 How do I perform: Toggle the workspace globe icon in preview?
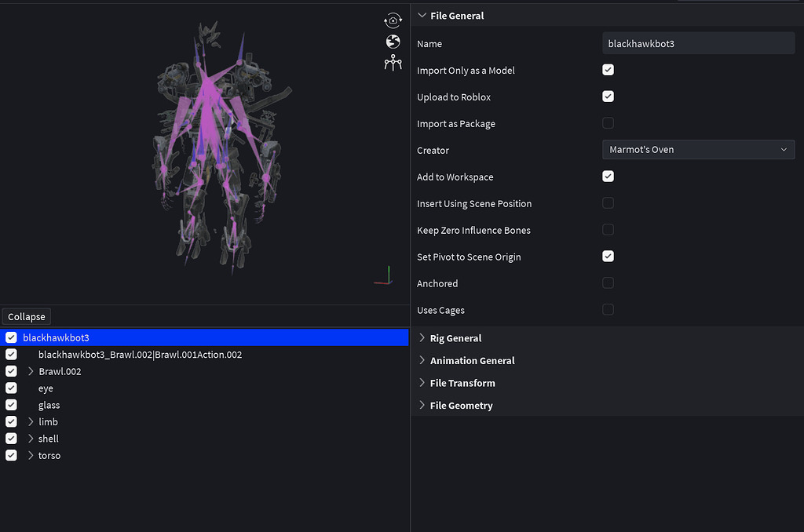(x=393, y=42)
